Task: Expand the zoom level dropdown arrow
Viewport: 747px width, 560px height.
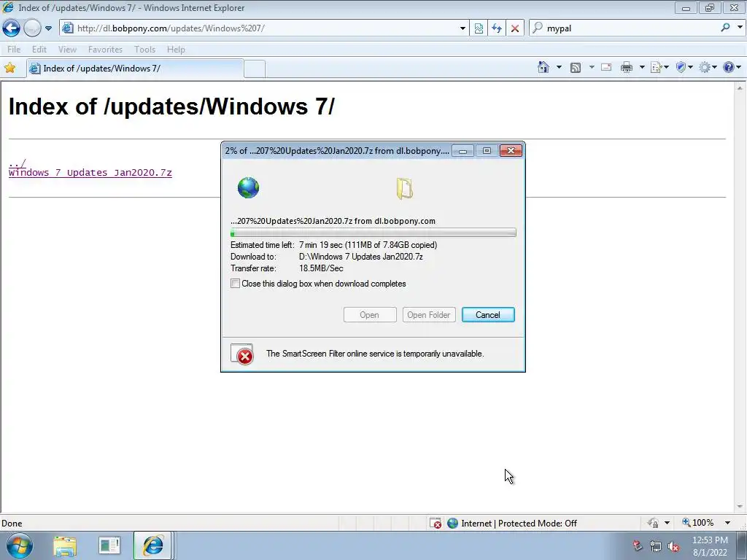Action: click(727, 523)
